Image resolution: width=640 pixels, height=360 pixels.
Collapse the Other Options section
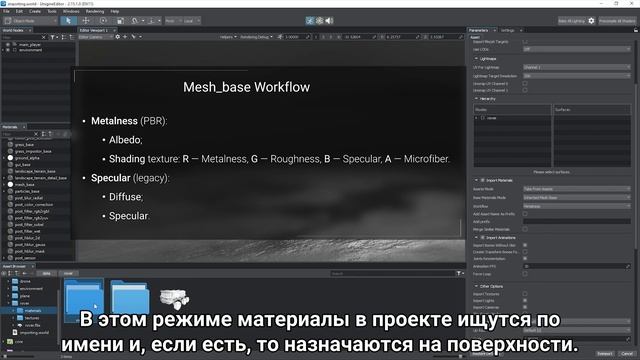click(476, 287)
